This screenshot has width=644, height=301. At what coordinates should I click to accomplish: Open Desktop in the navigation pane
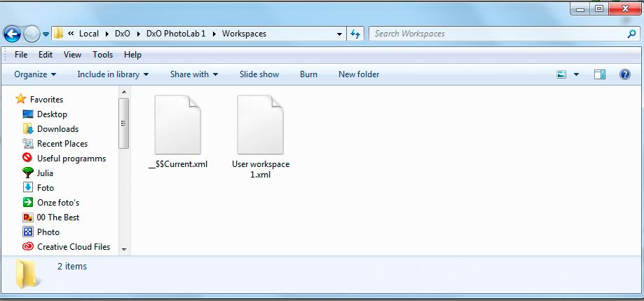click(52, 114)
